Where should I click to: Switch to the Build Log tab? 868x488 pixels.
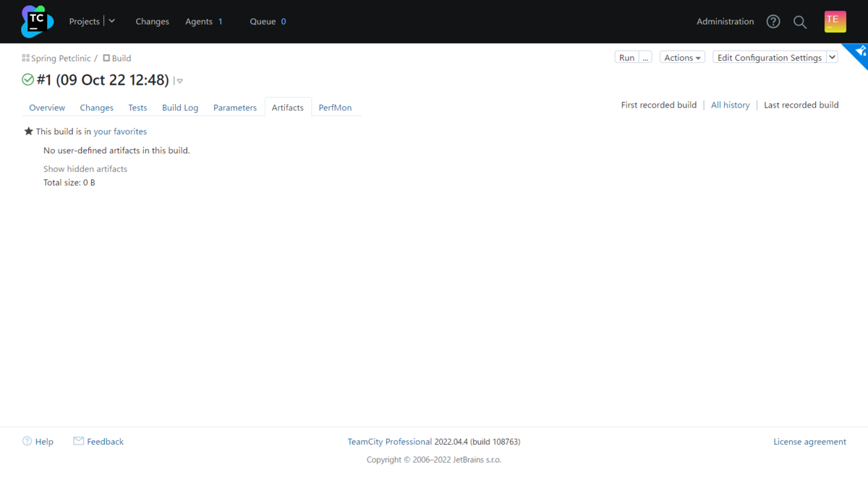coord(180,108)
